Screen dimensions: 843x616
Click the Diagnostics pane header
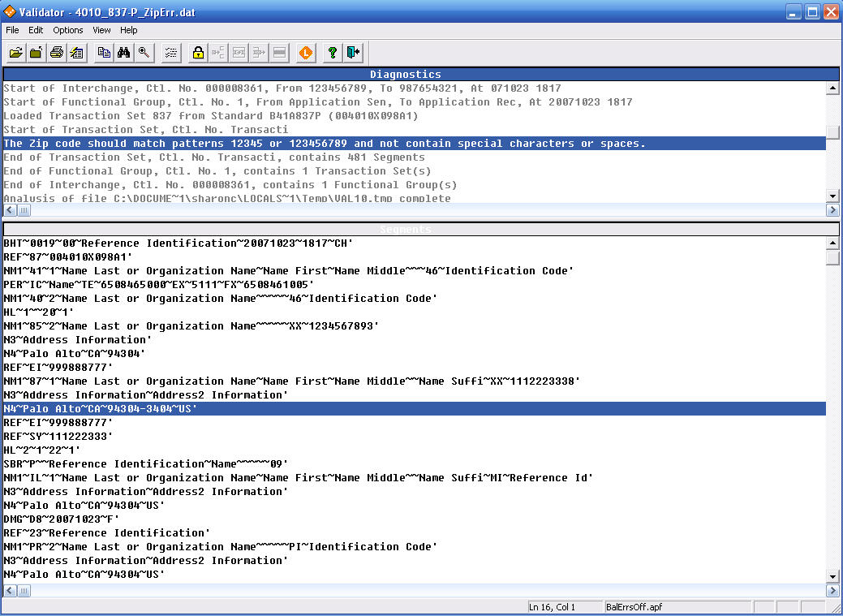coord(421,74)
